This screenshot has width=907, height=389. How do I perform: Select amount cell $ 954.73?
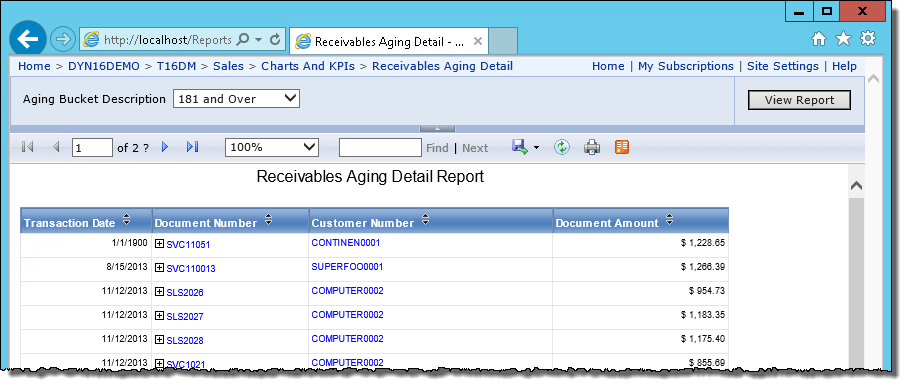click(640, 294)
